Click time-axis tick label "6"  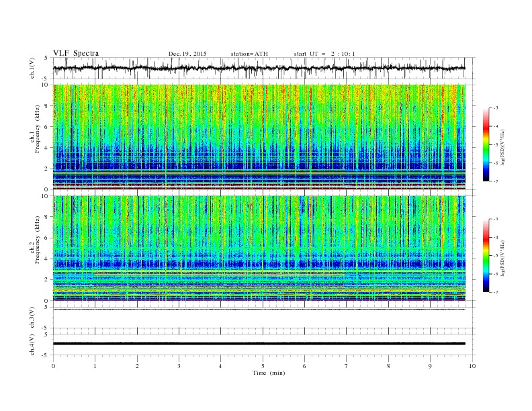point(304,366)
